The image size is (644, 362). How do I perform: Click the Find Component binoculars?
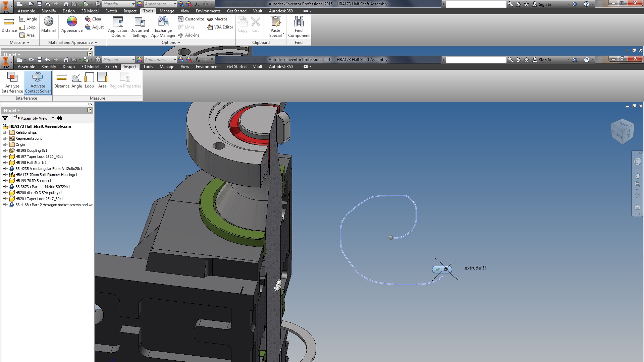299,23
